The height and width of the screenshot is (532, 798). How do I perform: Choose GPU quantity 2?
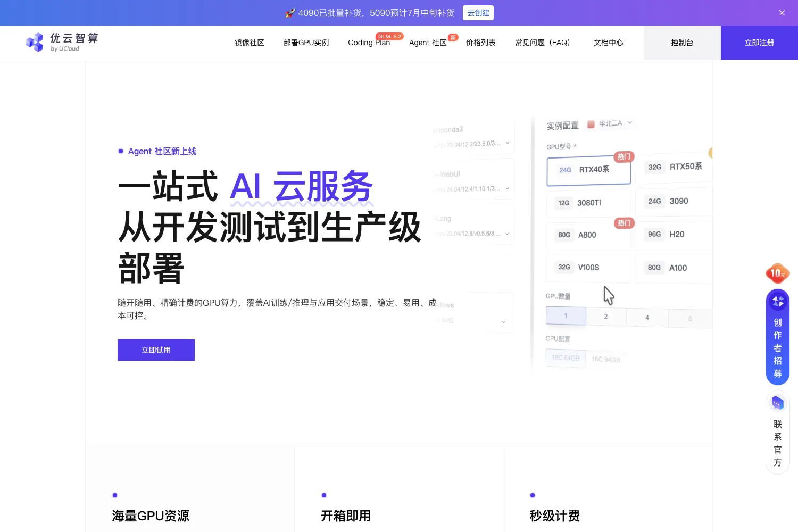point(606,317)
